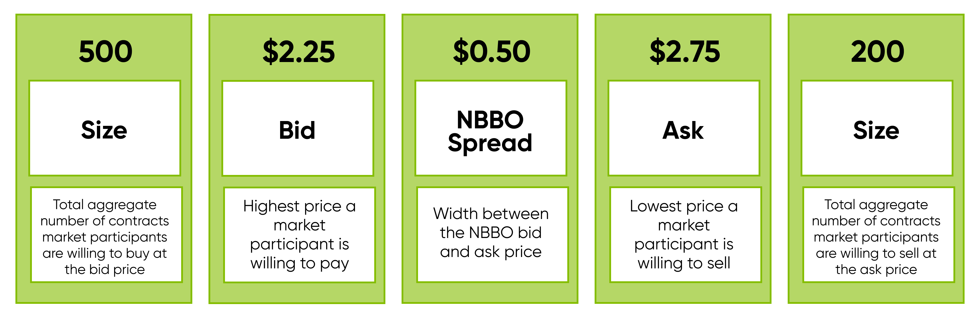Open the NBBO Spread label box
The image size is (980, 318).
[490, 128]
